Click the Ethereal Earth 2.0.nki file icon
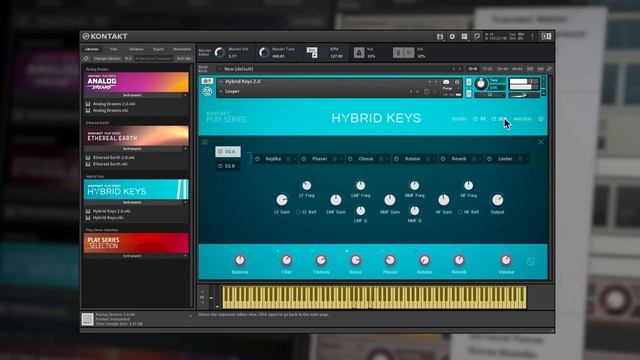Image resolution: width=640 pixels, height=360 pixels. click(88, 158)
